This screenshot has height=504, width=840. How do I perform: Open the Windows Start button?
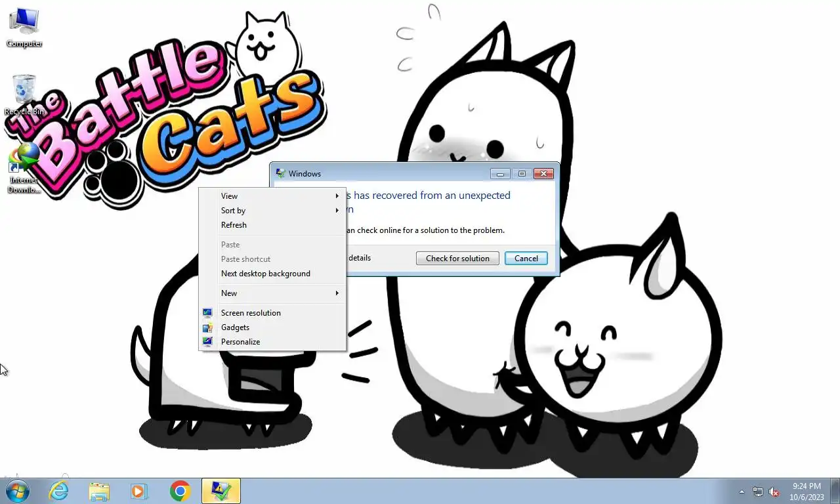18,491
